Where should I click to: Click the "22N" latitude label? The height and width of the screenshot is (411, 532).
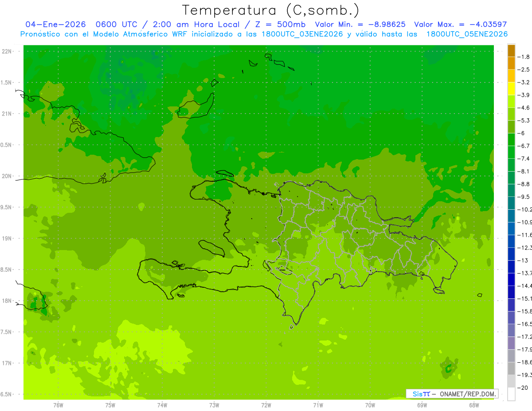pyautogui.click(x=8, y=51)
